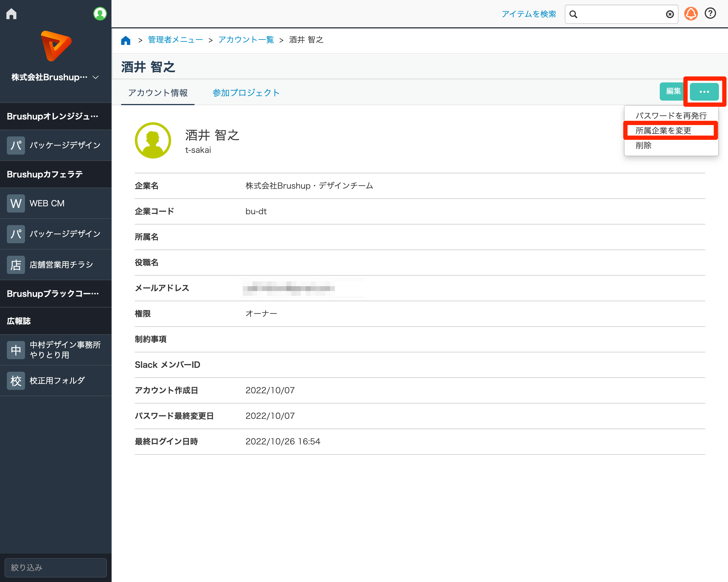Open the notification bell icon
728x582 pixels.
point(691,14)
